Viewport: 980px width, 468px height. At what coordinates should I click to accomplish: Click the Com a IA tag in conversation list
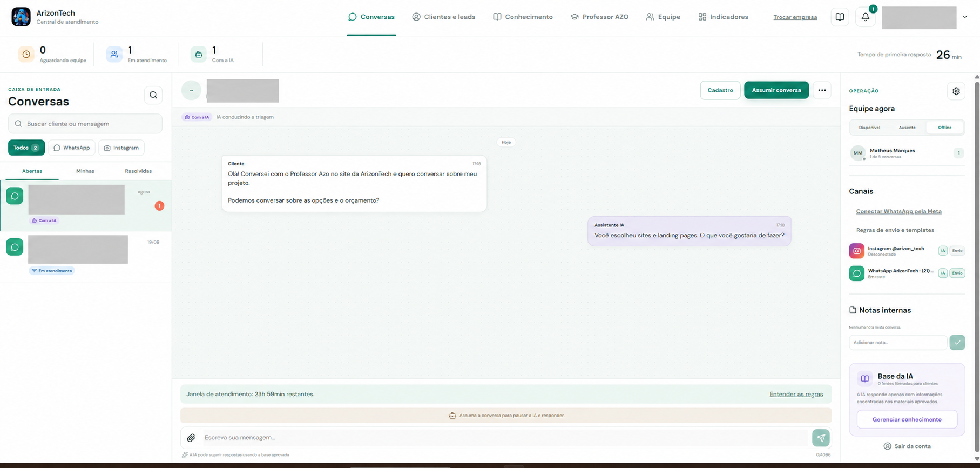point(44,220)
